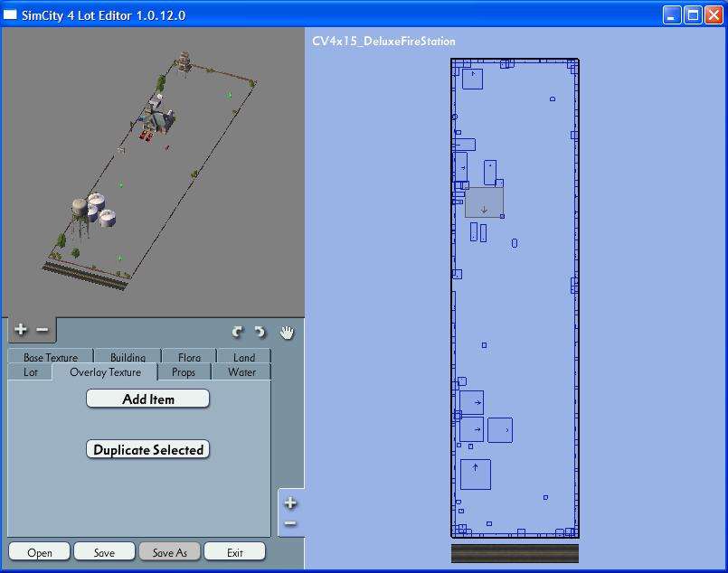Maximize the Lot Editor window
This screenshot has width=728, height=573.
693,15
